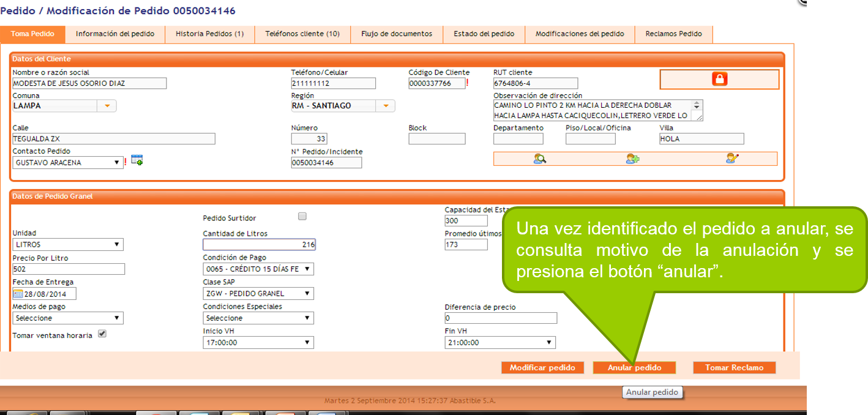
Task: Click the Cantidad de Litros field
Action: (x=260, y=245)
